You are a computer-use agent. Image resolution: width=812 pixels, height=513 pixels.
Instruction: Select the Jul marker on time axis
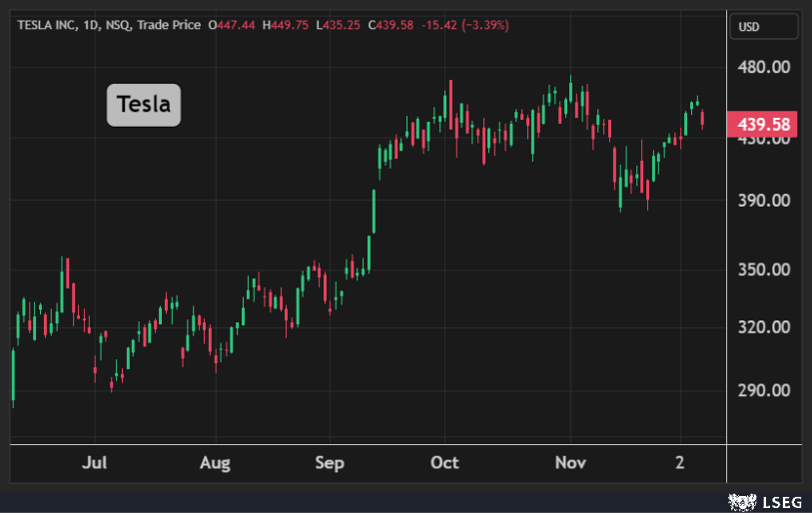click(x=95, y=463)
